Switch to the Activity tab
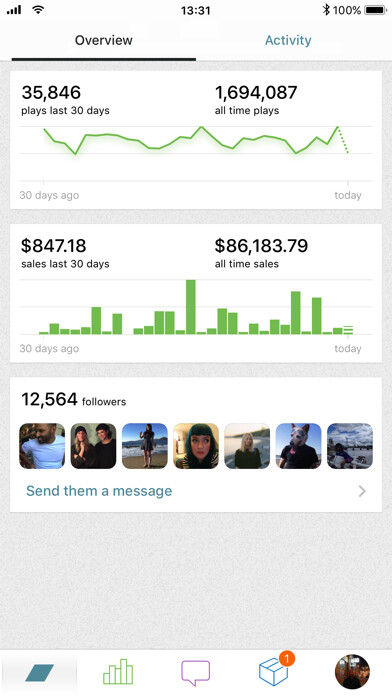The width and height of the screenshot is (392, 696). tap(288, 40)
